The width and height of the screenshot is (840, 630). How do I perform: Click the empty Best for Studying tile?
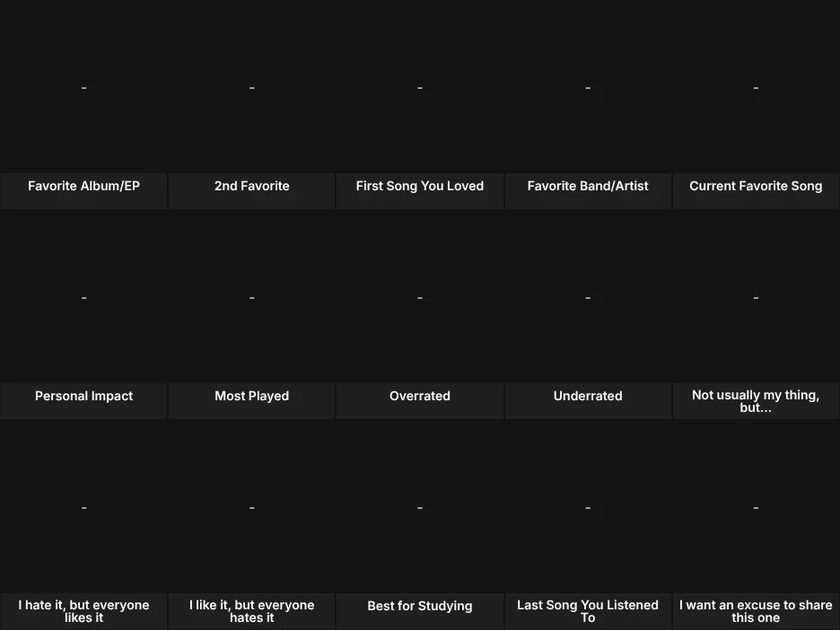(x=419, y=507)
